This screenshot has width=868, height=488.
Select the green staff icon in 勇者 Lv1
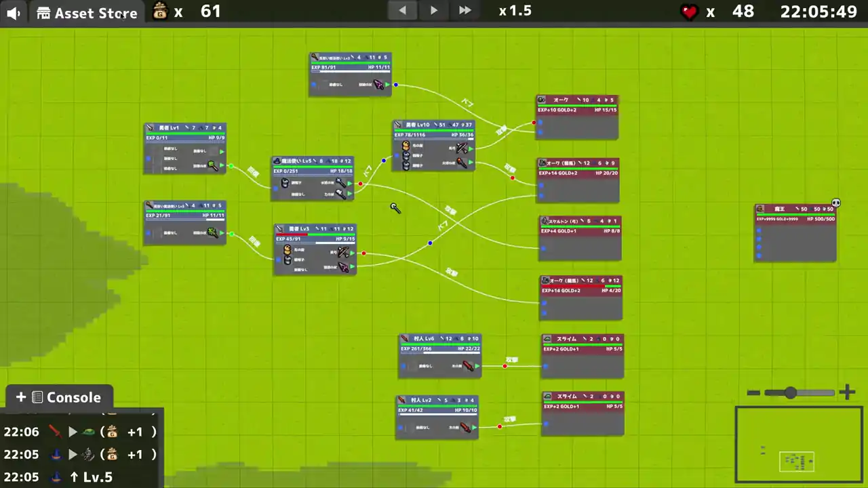[213, 165]
